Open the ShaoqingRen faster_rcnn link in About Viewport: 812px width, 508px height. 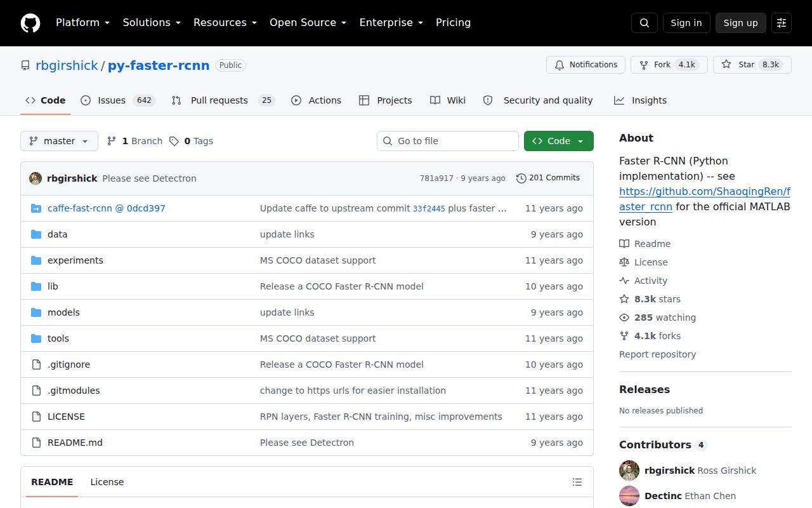(705, 199)
